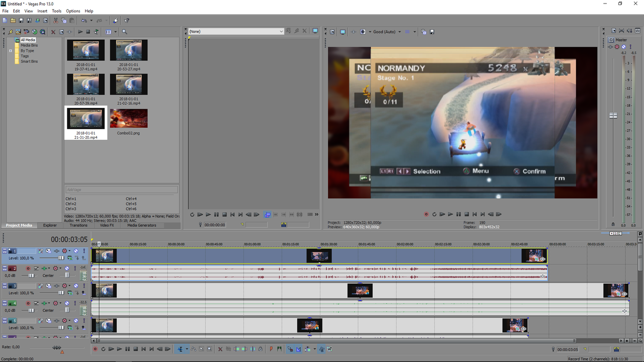This screenshot has height=362, width=644.
Task: Solo video track 1
Action: [x=84, y=251]
